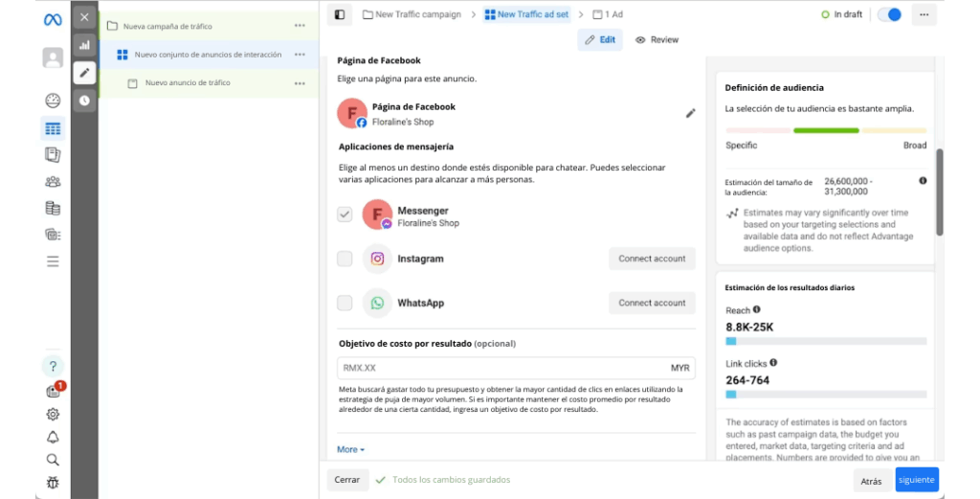Click the siguiente button

click(x=916, y=480)
